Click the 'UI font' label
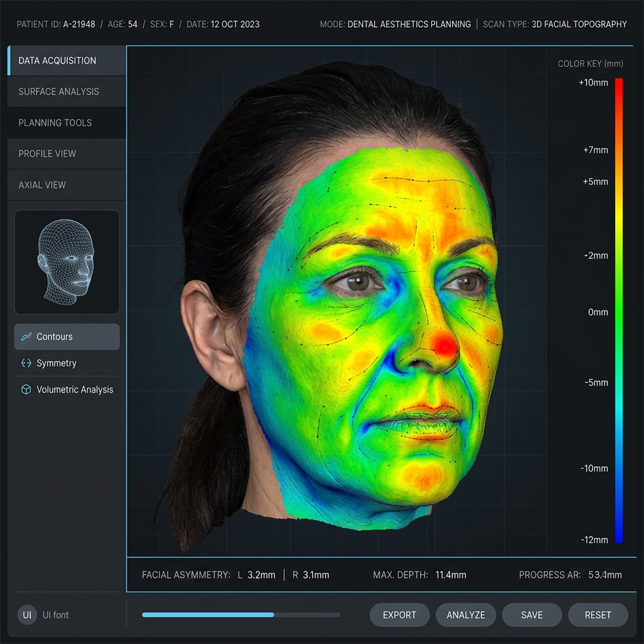 pyautogui.click(x=55, y=615)
